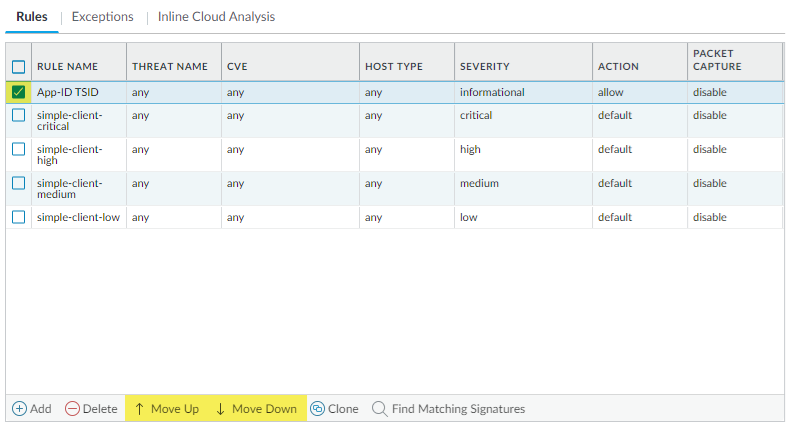Toggle the select-all header checkbox
The width and height of the screenshot is (790, 428).
pyautogui.click(x=19, y=67)
